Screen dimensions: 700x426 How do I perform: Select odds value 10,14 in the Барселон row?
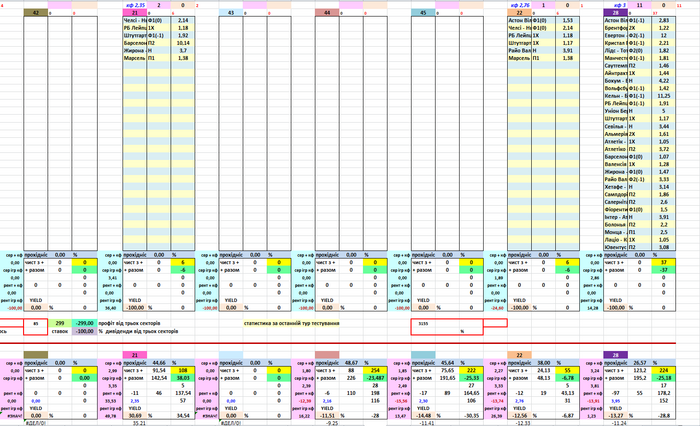(183, 43)
